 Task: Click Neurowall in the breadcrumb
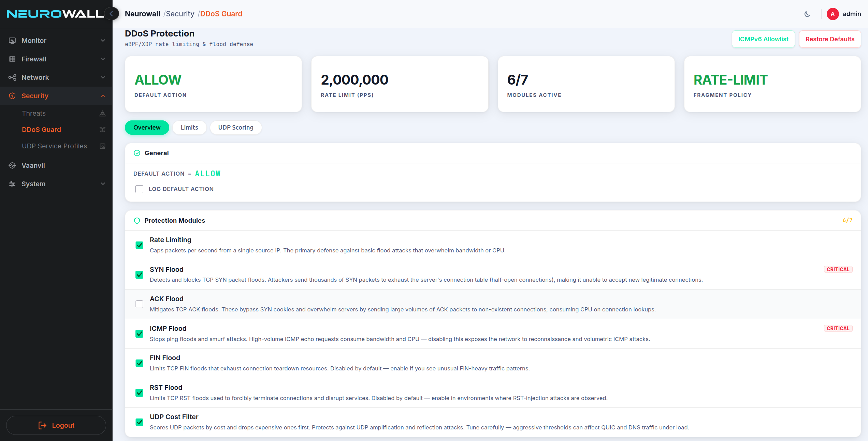[x=142, y=14]
